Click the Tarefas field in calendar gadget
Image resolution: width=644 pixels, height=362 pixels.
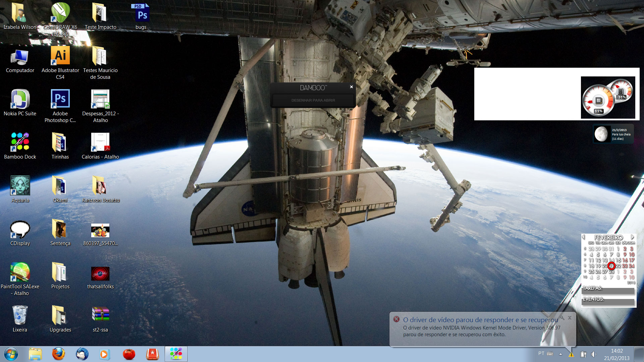click(x=608, y=291)
